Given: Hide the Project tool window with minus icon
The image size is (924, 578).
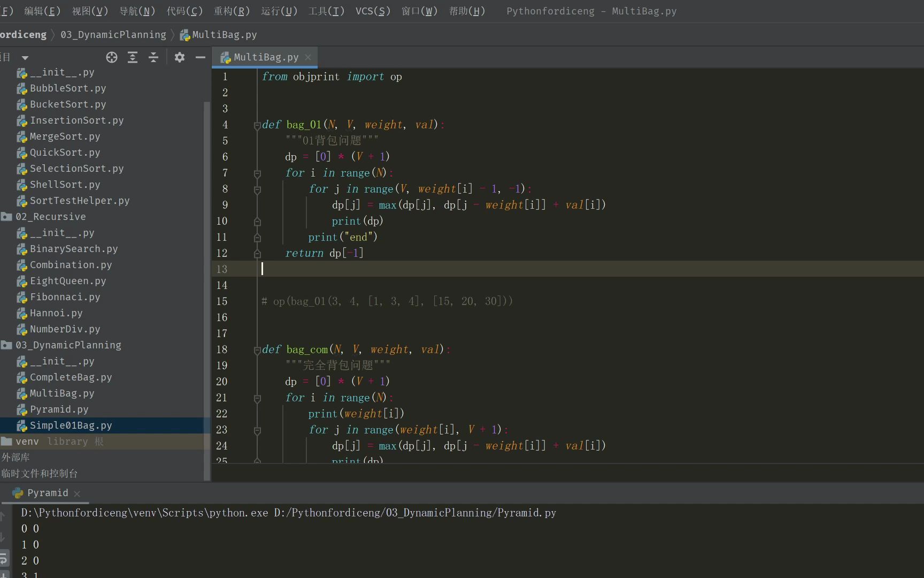Looking at the screenshot, I should coord(201,57).
